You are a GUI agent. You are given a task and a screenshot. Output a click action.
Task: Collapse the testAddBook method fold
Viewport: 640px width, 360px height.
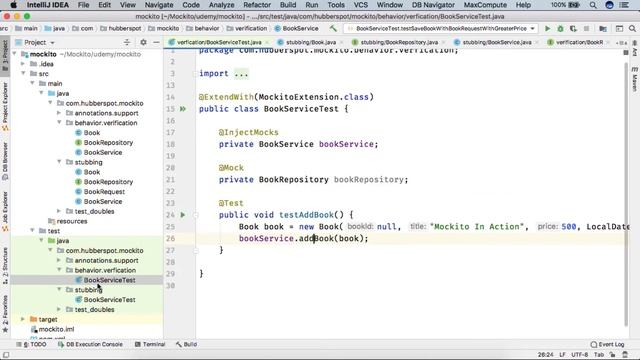coord(196,215)
